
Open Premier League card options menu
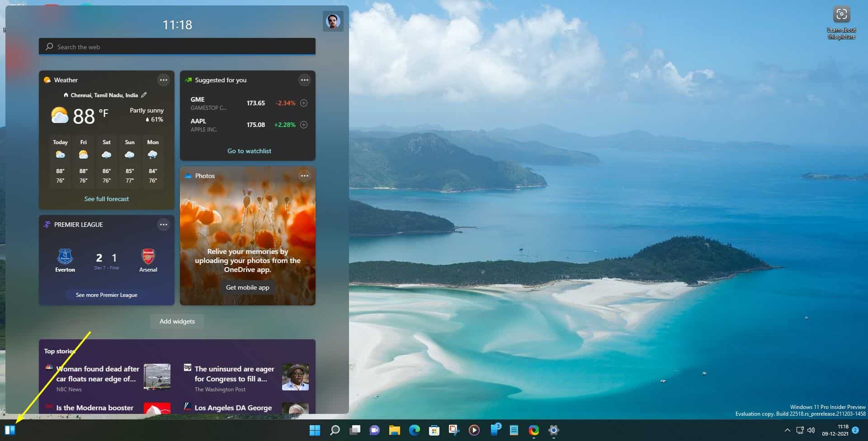(x=164, y=225)
